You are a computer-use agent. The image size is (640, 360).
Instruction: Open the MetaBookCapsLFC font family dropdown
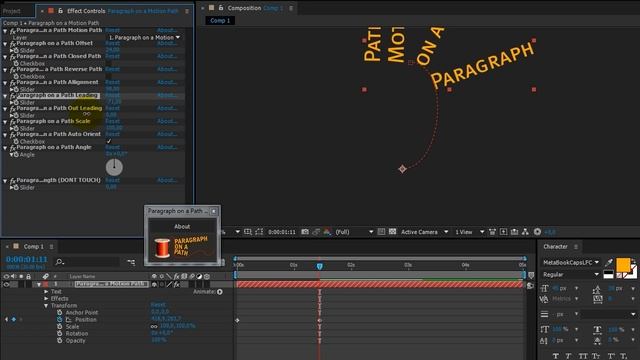[571, 262]
